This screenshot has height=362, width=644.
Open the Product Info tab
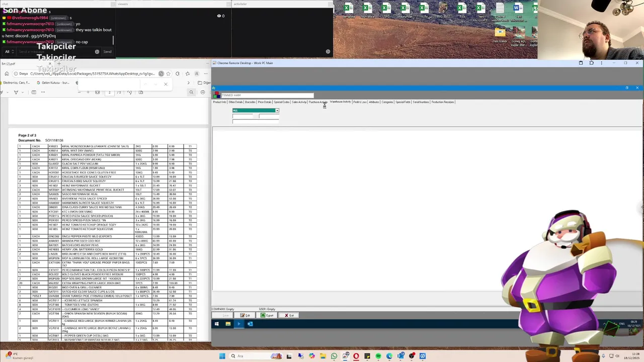point(219,102)
